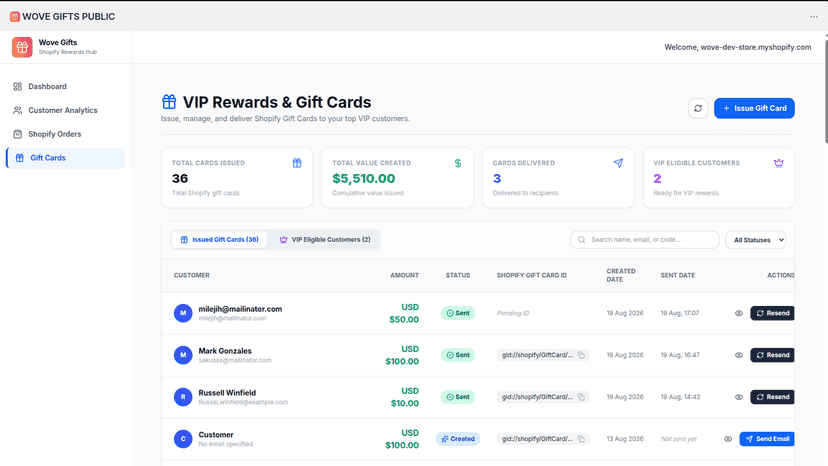Click the Wove Gifts logo icon

click(x=22, y=47)
